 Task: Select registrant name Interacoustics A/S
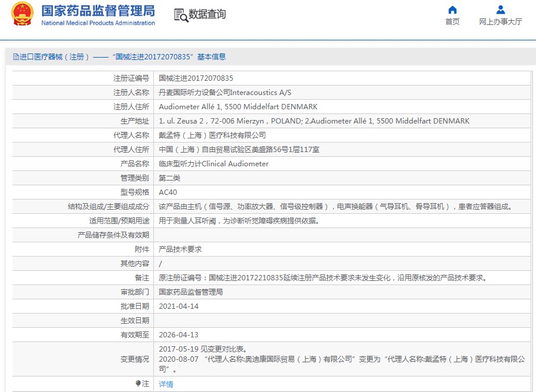click(225, 93)
